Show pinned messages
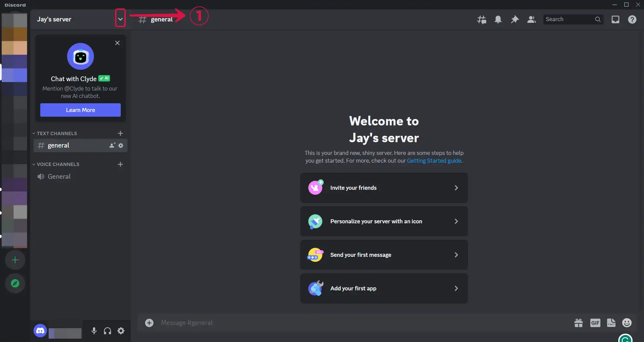Image resolution: width=644 pixels, height=342 pixels. click(515, 19)
